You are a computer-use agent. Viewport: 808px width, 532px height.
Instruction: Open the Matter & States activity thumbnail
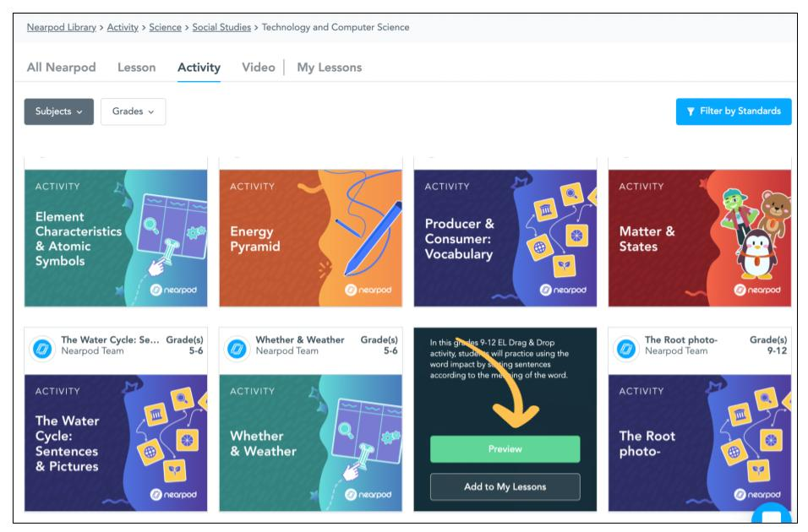(700, 238)
